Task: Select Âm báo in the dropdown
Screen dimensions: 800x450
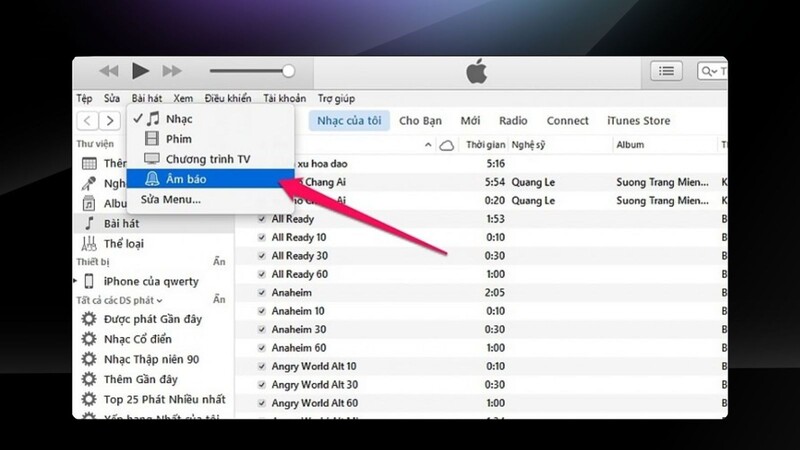Action: (210, 179)
